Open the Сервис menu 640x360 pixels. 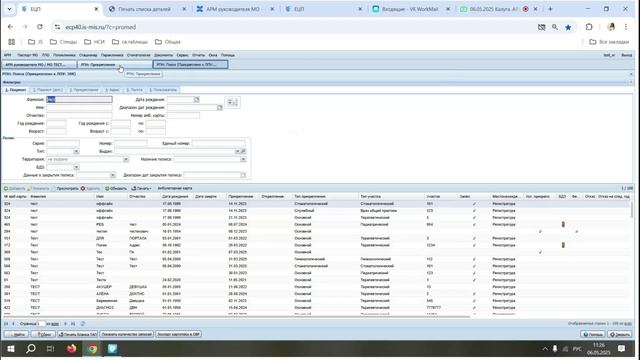click(x=182, y=55)
